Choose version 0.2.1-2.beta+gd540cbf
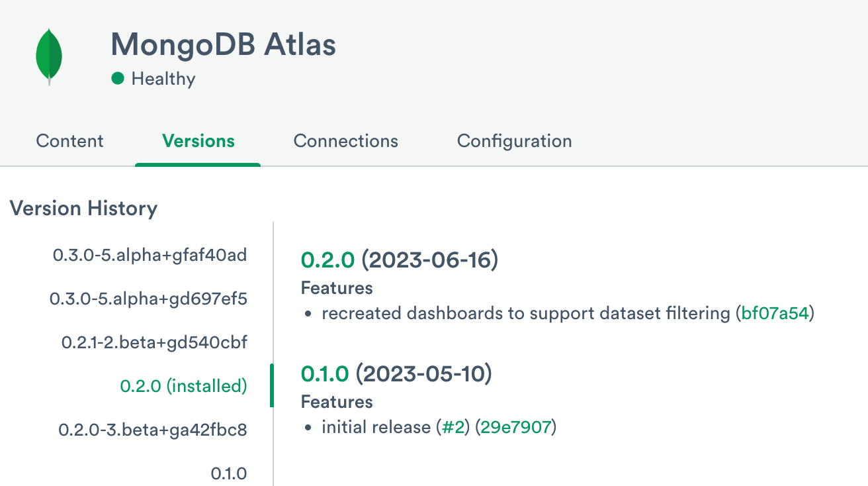The image size is (868, 486). coord(155,342)
